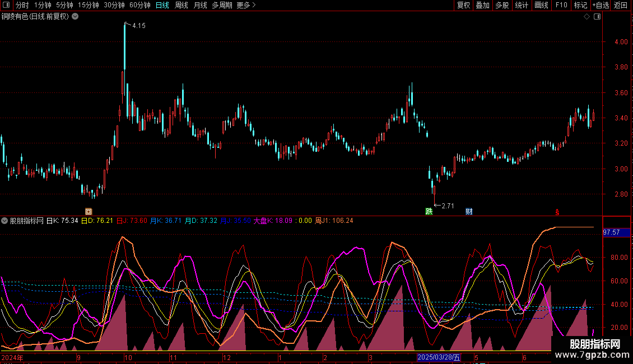Screen dimensions: 633x364
Task: Open the 多股 multi-stock view
Action: tap(502, 5)
